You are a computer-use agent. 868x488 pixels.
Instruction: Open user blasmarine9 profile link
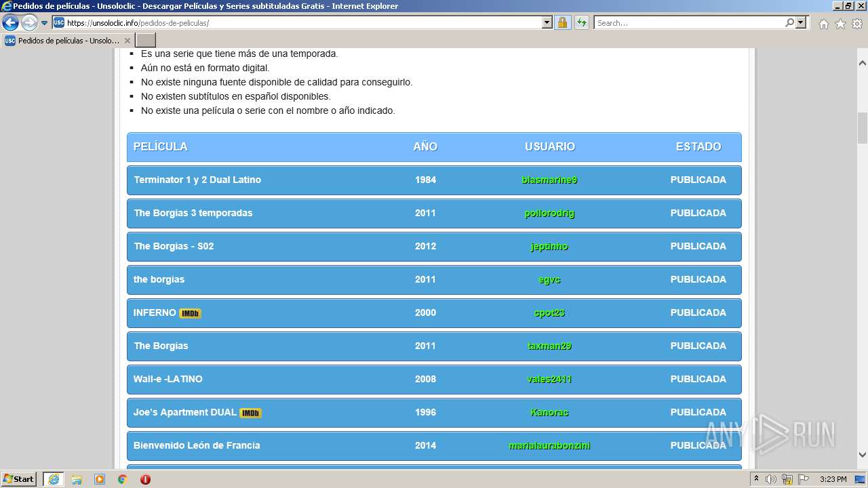point(550,180)
